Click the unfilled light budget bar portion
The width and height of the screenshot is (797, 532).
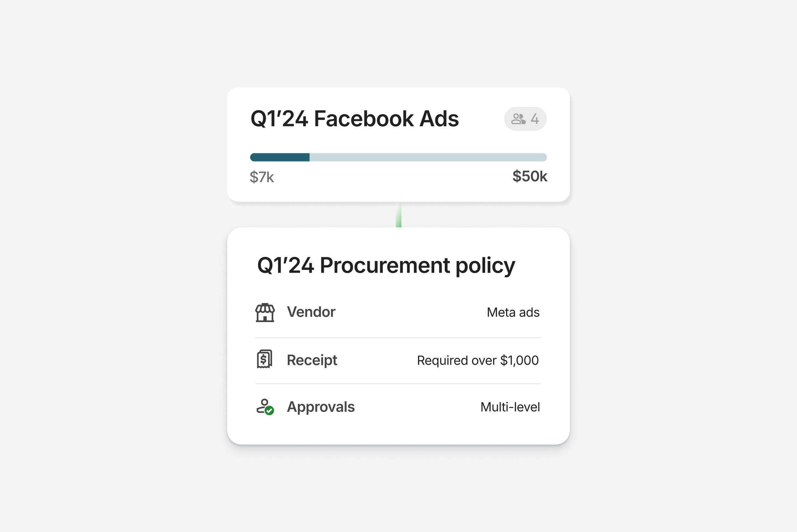click(428, 157)
